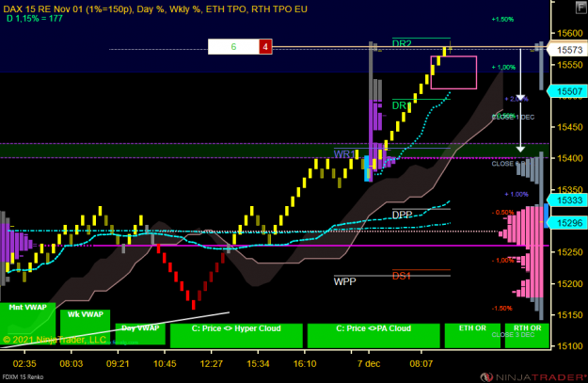Click the 02:35 time axis label
This screenshot has width=588, height=383.
(24, 363)
